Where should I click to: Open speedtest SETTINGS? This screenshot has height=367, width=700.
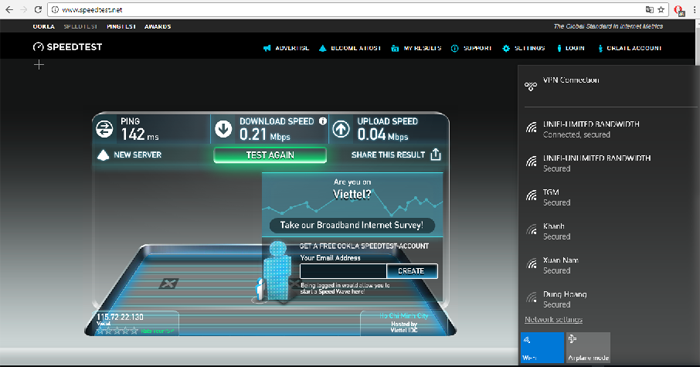(524, 48)
